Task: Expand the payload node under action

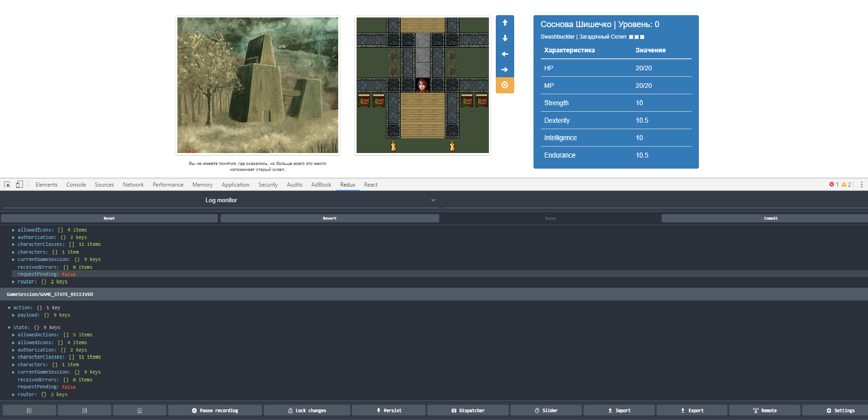Action: click(x=13, y=315)
